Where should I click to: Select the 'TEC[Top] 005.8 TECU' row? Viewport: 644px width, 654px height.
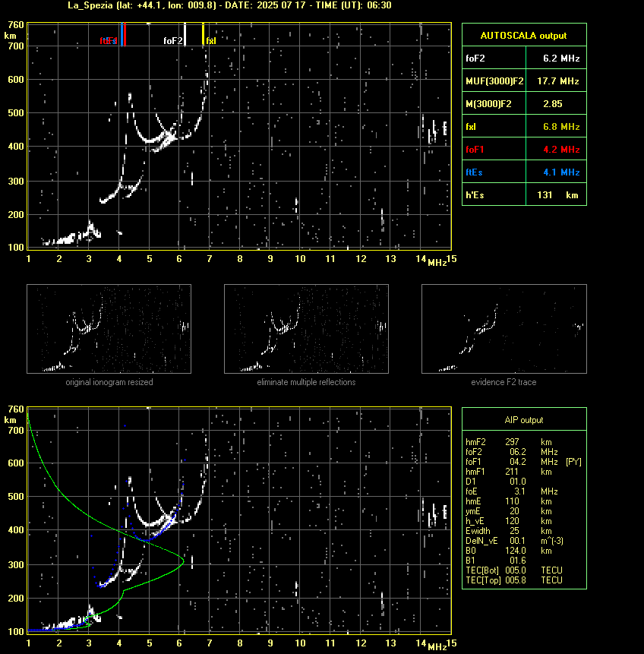tap(514, 580)
